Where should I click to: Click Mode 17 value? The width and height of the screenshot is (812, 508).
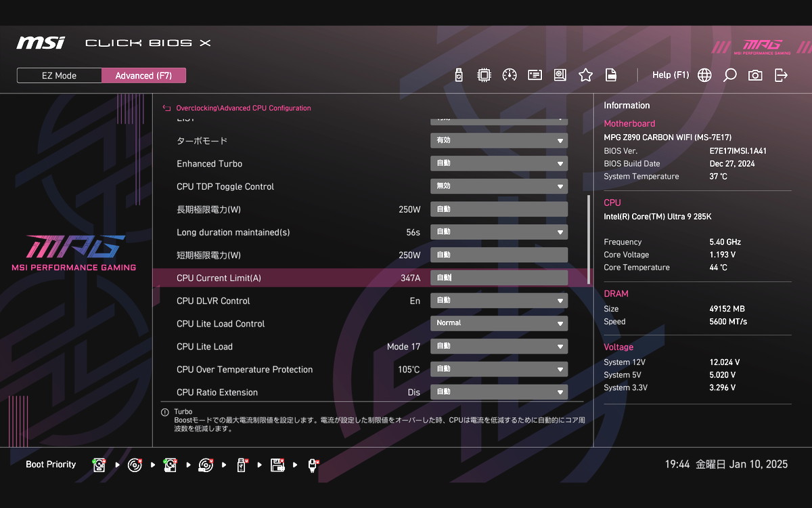coord(403,347)
